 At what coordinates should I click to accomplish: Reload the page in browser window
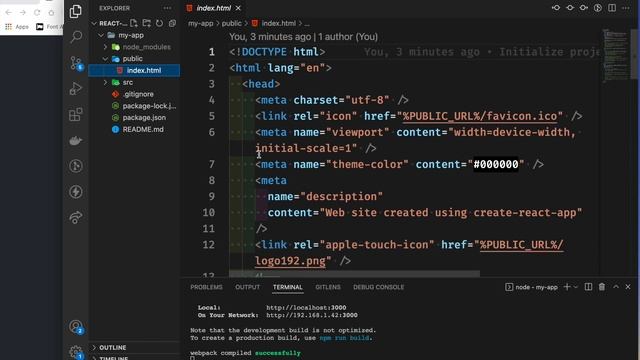tap(37, 13)
